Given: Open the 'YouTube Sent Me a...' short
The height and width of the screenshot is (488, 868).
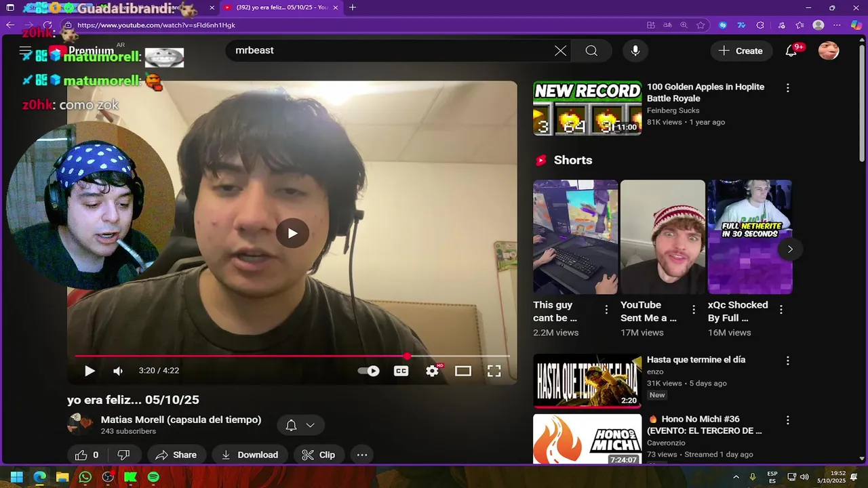Looking at the screenshot, I should point(663,237).
